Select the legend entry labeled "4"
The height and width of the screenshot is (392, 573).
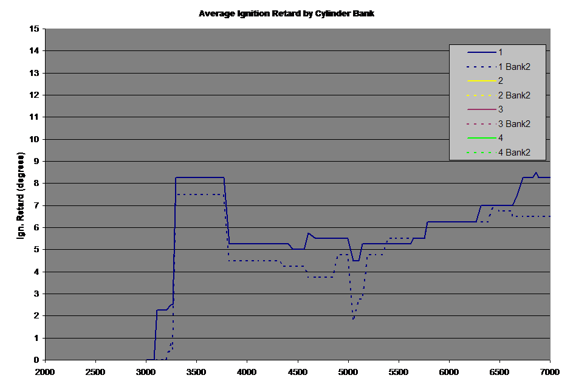click(500, 138)
